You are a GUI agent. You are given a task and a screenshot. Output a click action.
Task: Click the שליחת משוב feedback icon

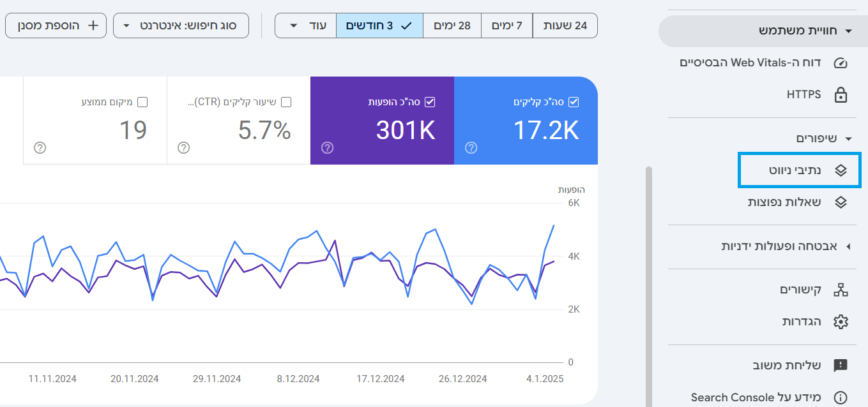841,366
